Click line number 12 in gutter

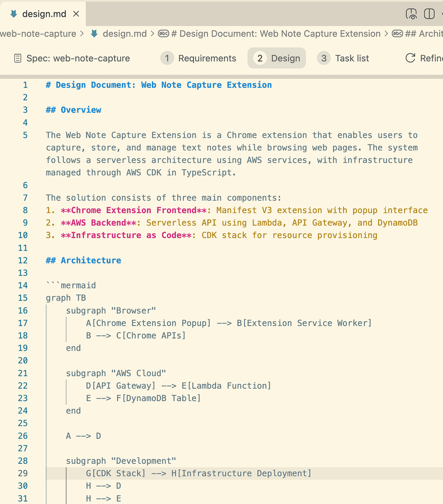coord(23,260)
